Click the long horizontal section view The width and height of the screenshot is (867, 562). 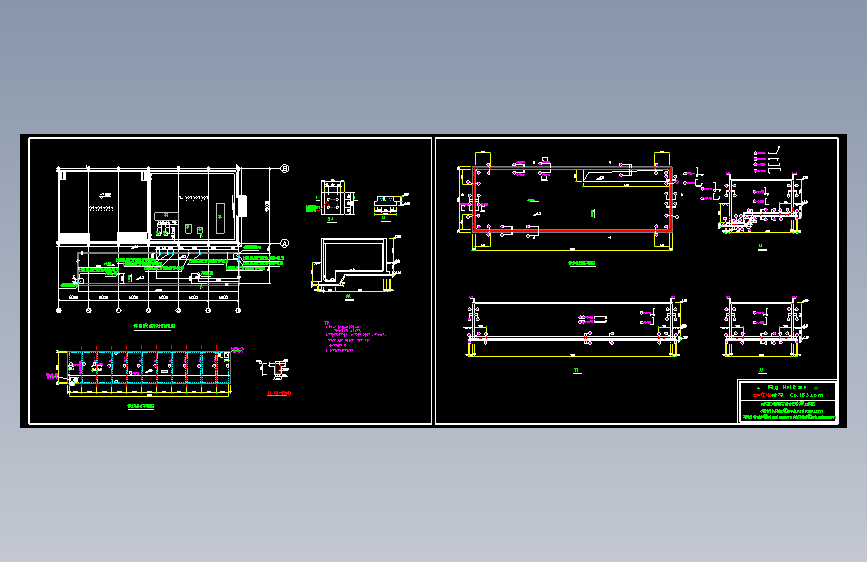576,327
